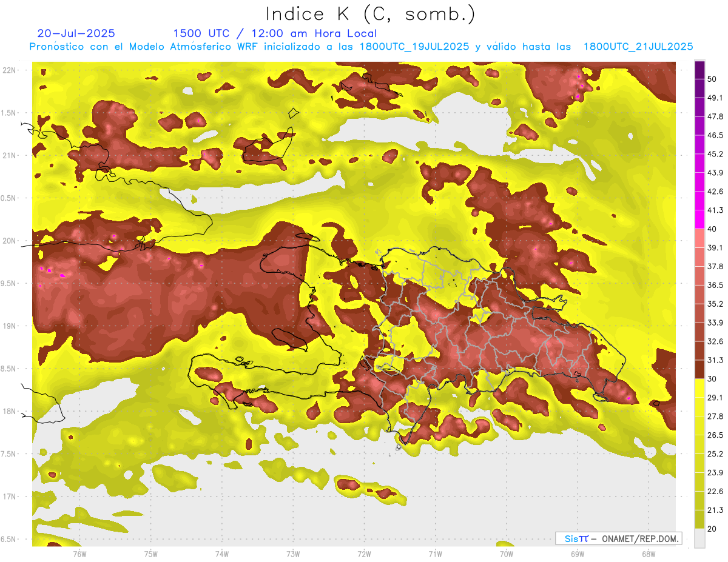The height and width of the screenshot is (562, 728).
Task: Click the colorbar value "39.1"
Action: [x=715, y=247]
